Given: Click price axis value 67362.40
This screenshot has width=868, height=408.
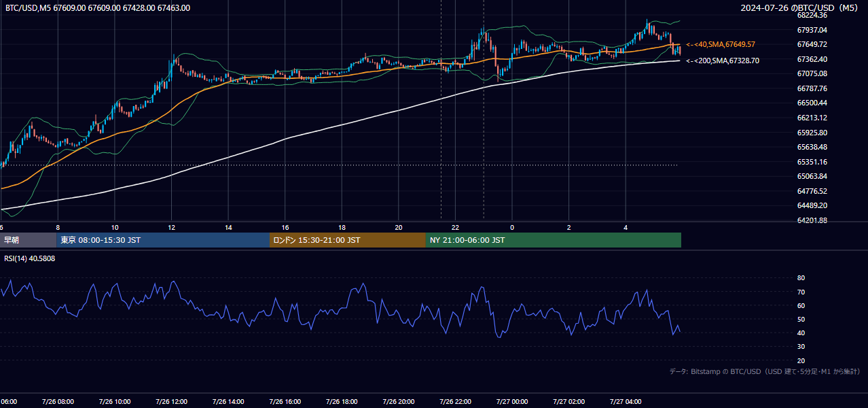Looking at the screenshot, I should pyautogui.click(x=812, y=59).
